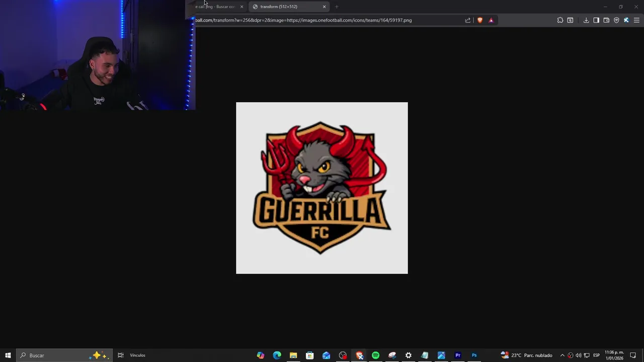Viewport: 644px width, 362px height.
Task: Open the Mail app on taskbar
Action: [x=327, y=355]
